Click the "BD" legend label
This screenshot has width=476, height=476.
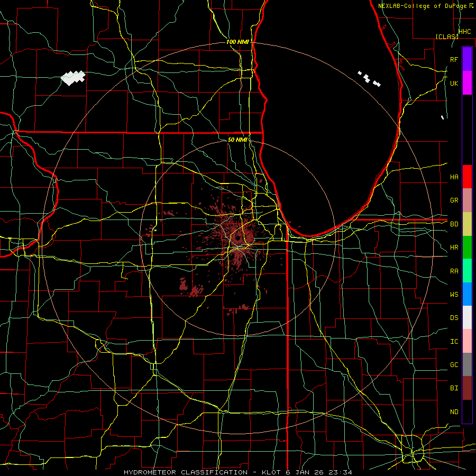click(454, 224)
